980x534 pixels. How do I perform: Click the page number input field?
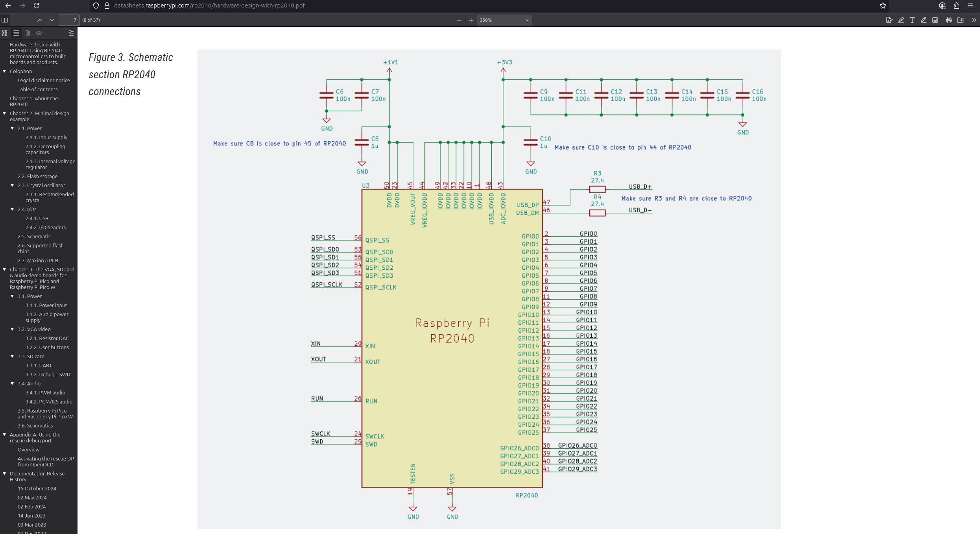(68, 20)
